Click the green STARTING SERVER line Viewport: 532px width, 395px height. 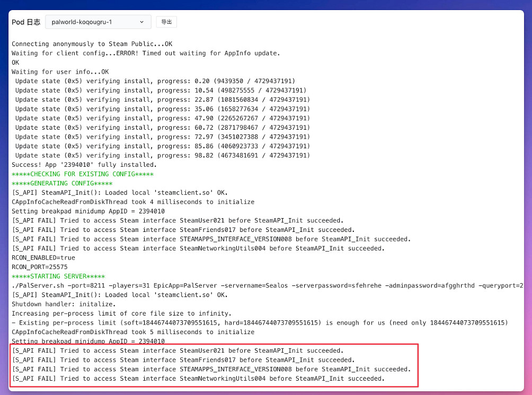click(58, 276)
